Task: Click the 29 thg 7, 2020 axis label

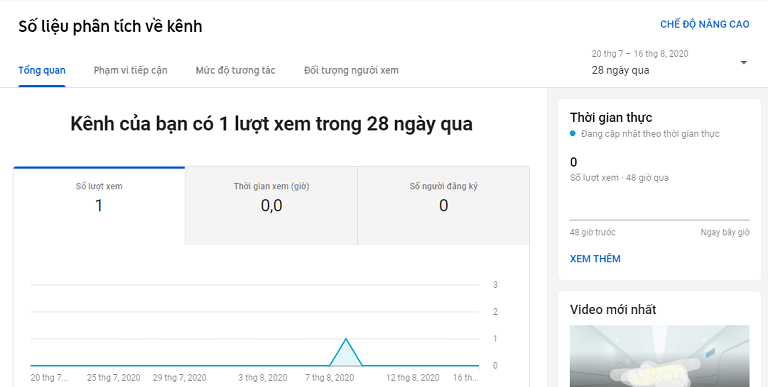Action: click(x=180, y=378)
